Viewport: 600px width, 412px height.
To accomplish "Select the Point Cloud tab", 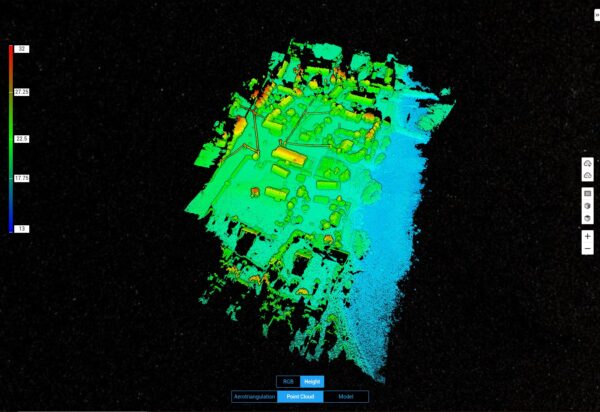I will point(300,397).
